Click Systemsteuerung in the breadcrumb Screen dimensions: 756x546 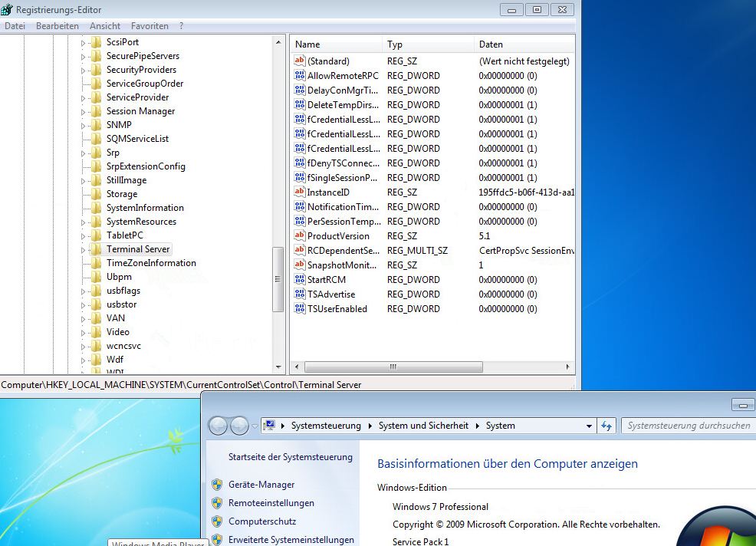click(x=326, y=426)
